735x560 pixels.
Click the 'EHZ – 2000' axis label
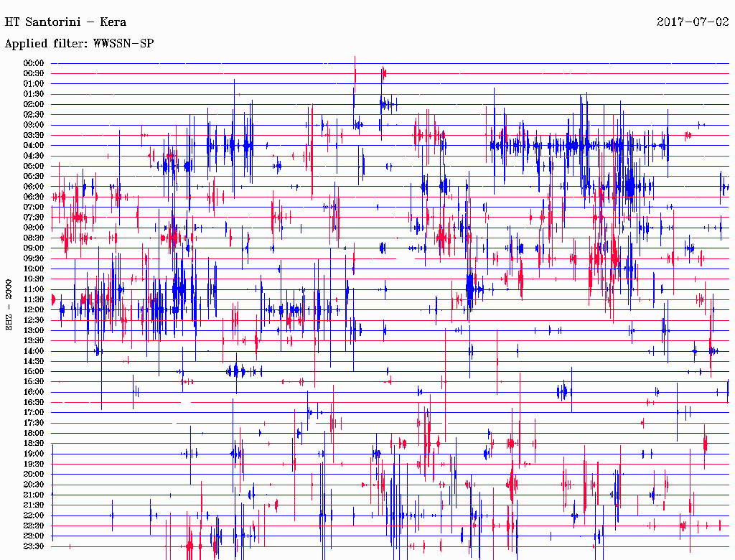pos(9,305)
